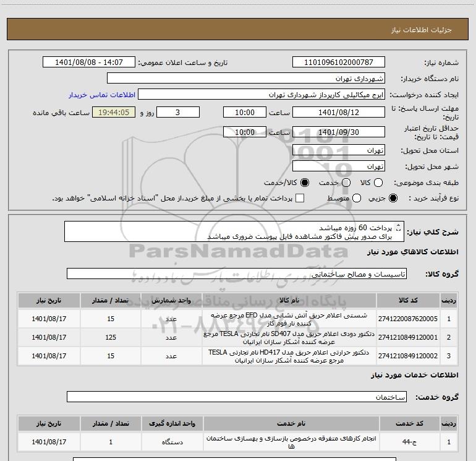Click the services table واحد اندازه گیری header
This screenshot has height=461, width=476.
172,423
